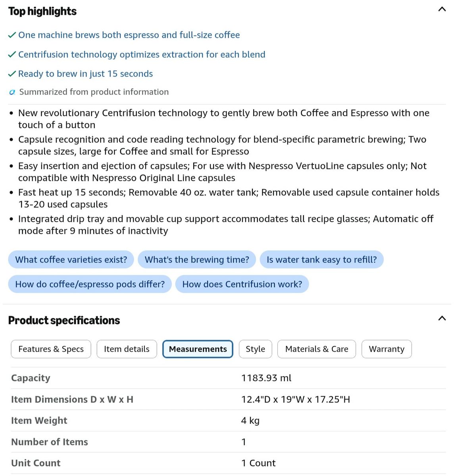Open the Materials & Care tab
Viewport: 454px width, 476px height.
coord(316,349)
